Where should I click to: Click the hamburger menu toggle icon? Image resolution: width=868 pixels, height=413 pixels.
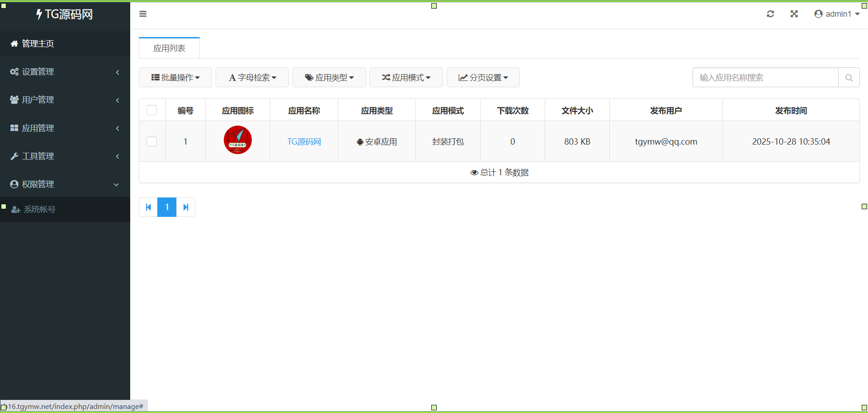[x=143, y=14]
